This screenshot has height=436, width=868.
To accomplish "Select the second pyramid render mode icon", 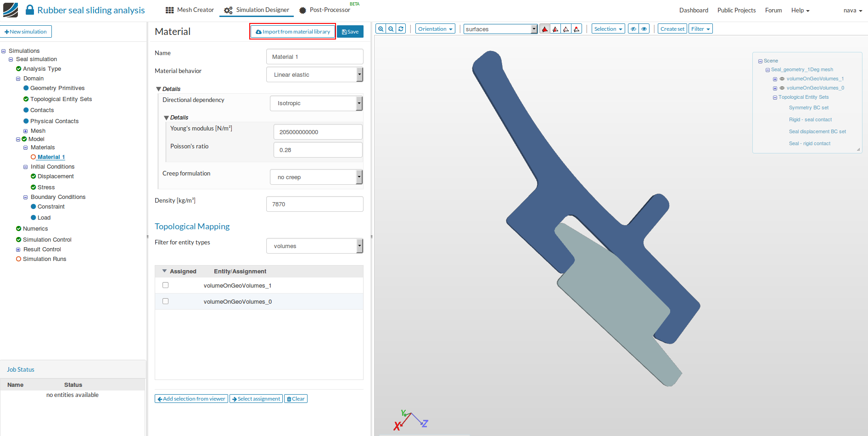I will [x=555, y=29].
